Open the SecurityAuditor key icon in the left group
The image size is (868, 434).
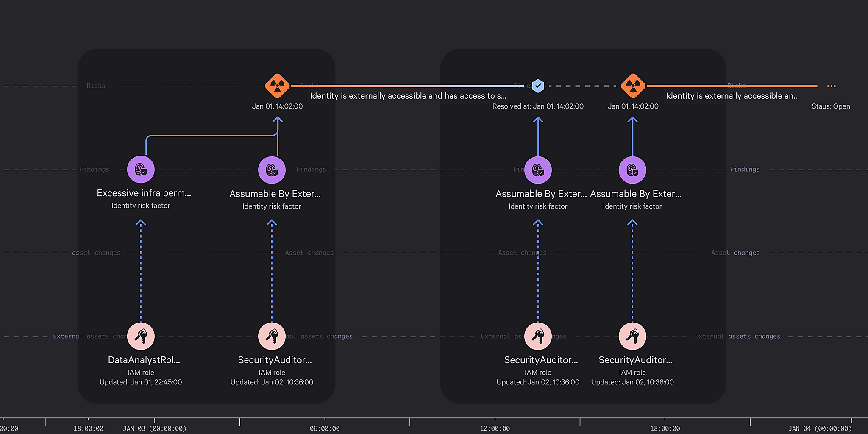coord(272,336)
